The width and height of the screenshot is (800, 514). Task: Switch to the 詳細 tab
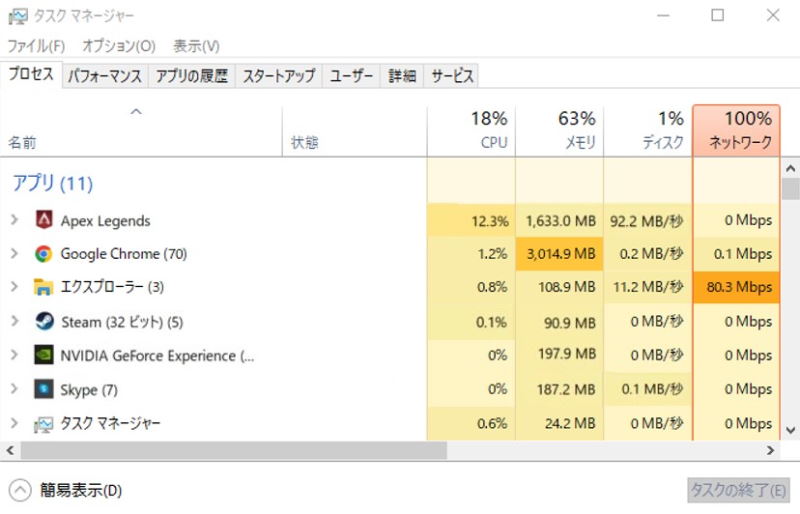(402, 76)
